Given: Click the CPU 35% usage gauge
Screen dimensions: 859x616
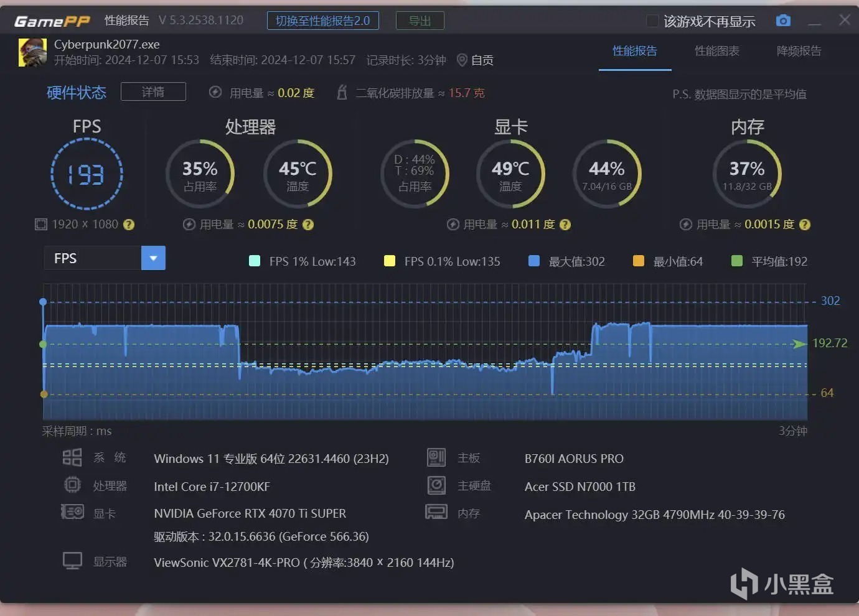Looking at the screenshot, I should (x=200, y=174).
